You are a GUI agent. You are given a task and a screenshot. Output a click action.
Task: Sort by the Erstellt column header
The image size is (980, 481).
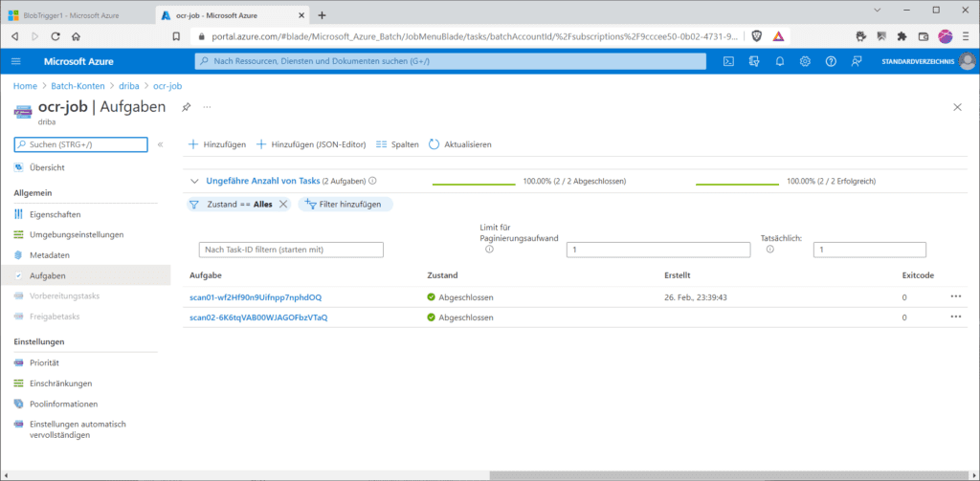[x=678, y=275]
